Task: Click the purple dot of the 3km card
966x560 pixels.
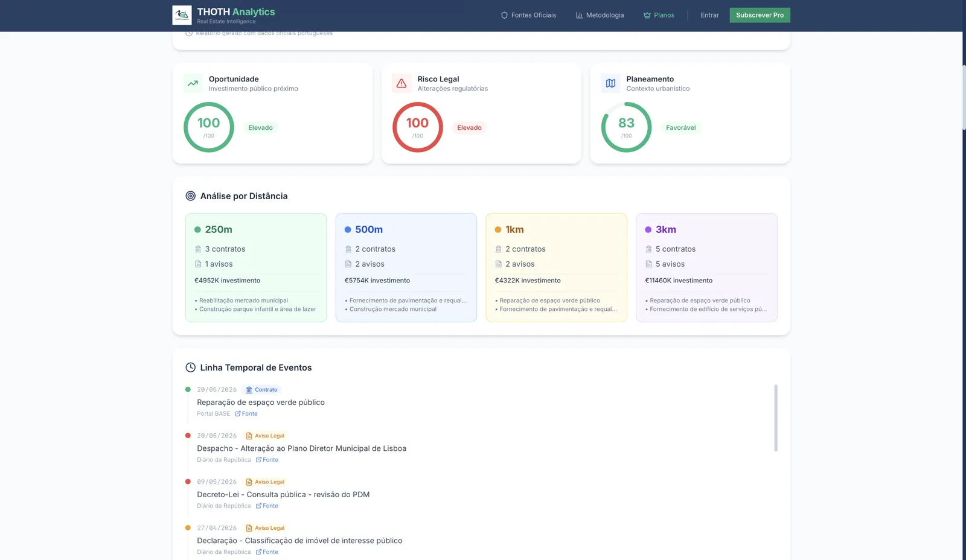Action: (648, 230)
